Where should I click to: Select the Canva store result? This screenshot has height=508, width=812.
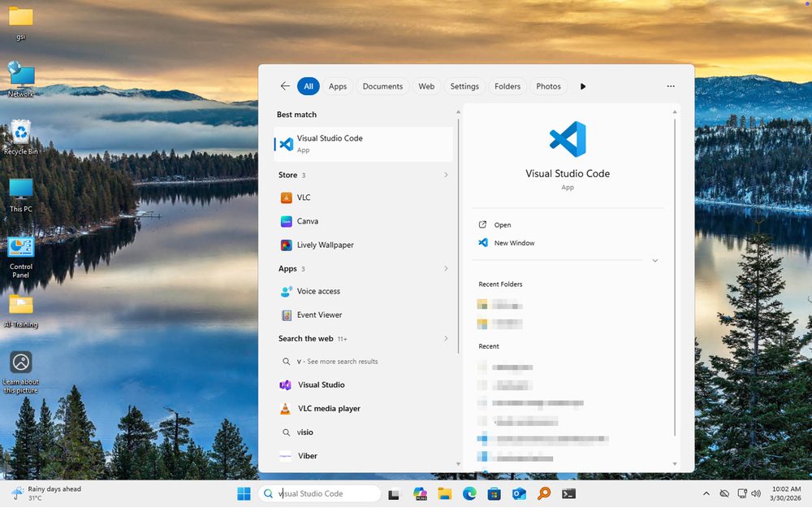(x=307, y=221)
